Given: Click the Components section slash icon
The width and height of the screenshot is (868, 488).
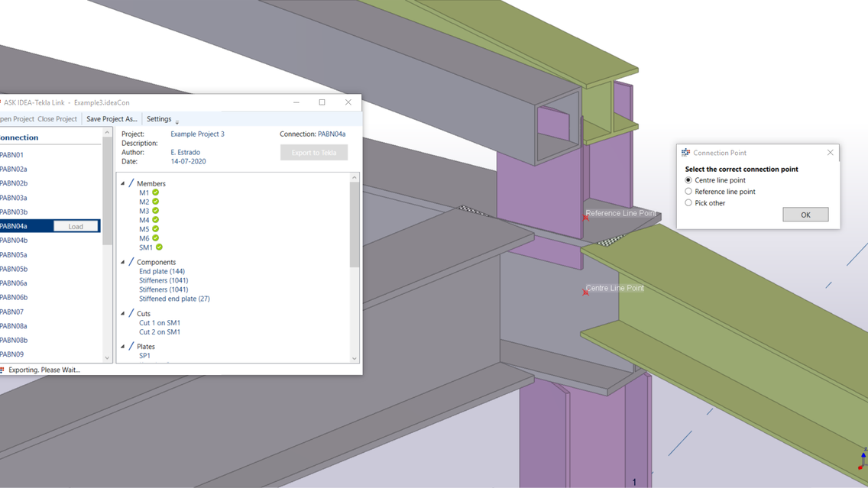Looking at the screenshot, I should pyautogui.click(x=131, y=262).
